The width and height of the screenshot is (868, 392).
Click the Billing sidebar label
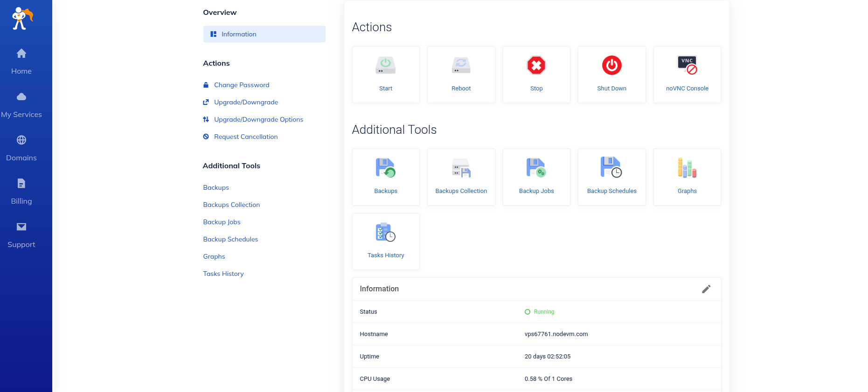tap(21, 201)
